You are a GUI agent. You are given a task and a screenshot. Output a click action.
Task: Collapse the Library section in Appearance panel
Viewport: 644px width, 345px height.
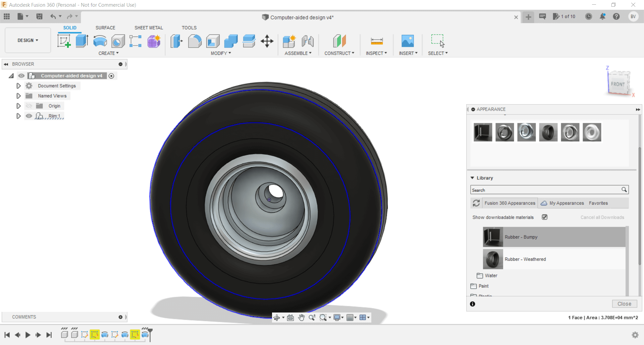pos(472,178)
